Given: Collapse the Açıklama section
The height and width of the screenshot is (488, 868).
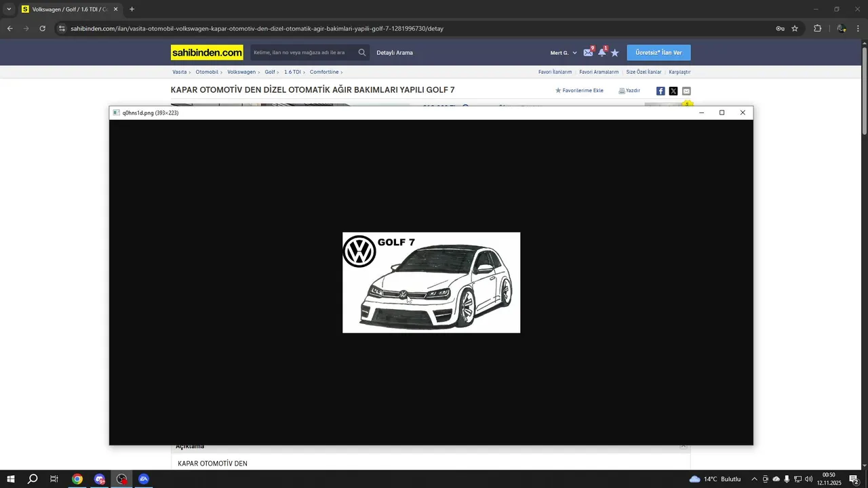Looking at the screenshot, I should point(684,446).
